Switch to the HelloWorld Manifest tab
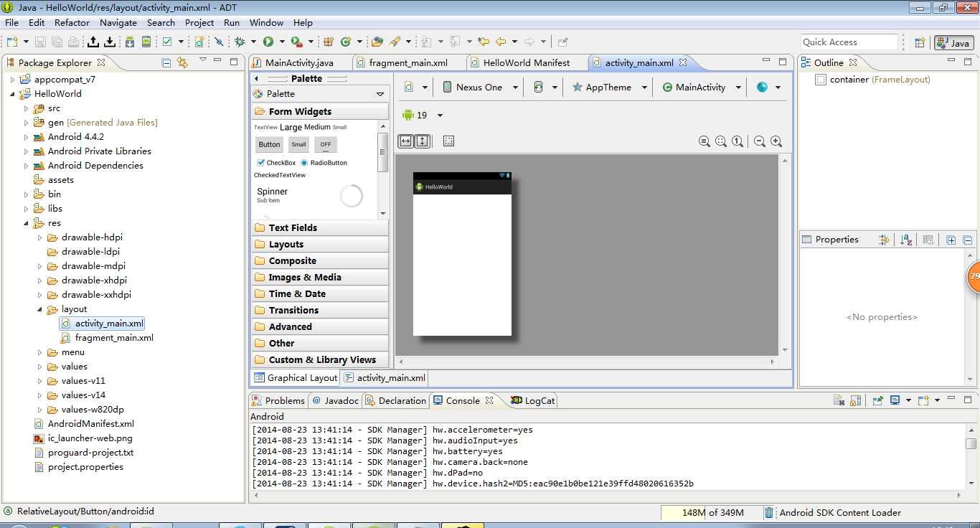Viewport: 980px width, 528px height. point(527,62)
